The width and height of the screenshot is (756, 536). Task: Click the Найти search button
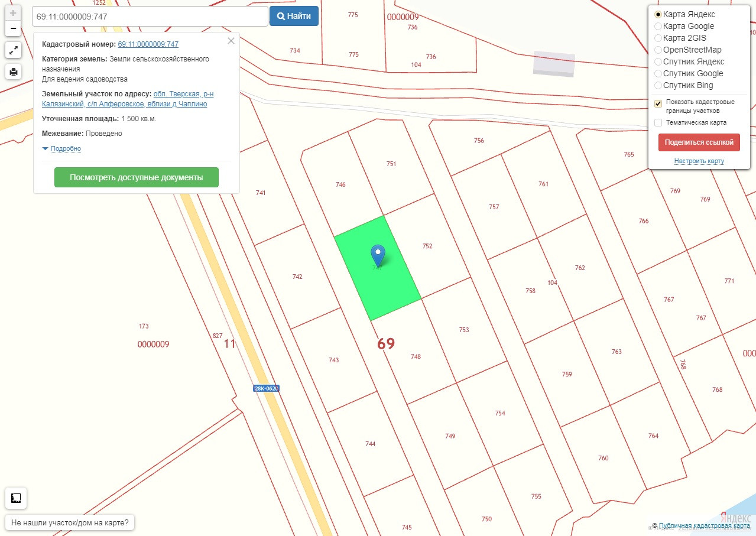pos(294,17)
